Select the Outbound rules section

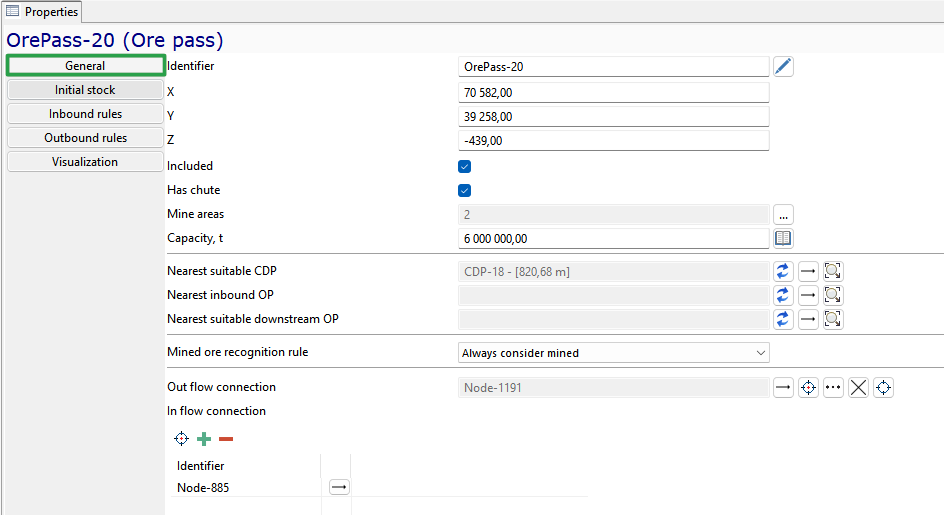(85, 138)
